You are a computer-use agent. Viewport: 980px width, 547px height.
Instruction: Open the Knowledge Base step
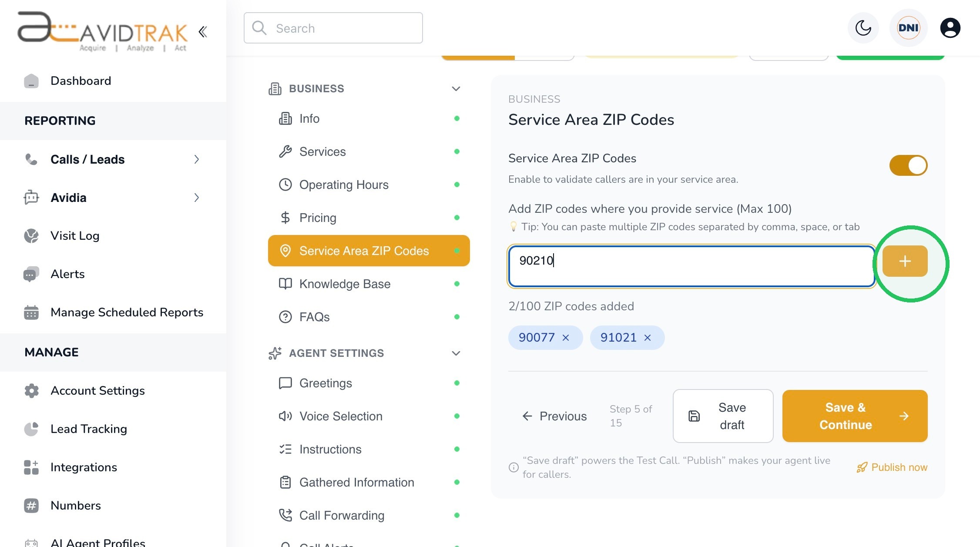point(369,284)
